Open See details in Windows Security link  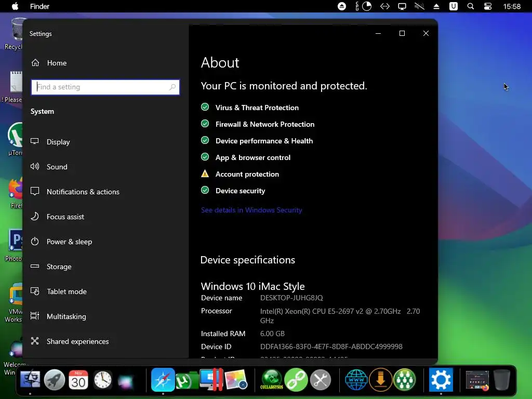(x=251, y=210)
